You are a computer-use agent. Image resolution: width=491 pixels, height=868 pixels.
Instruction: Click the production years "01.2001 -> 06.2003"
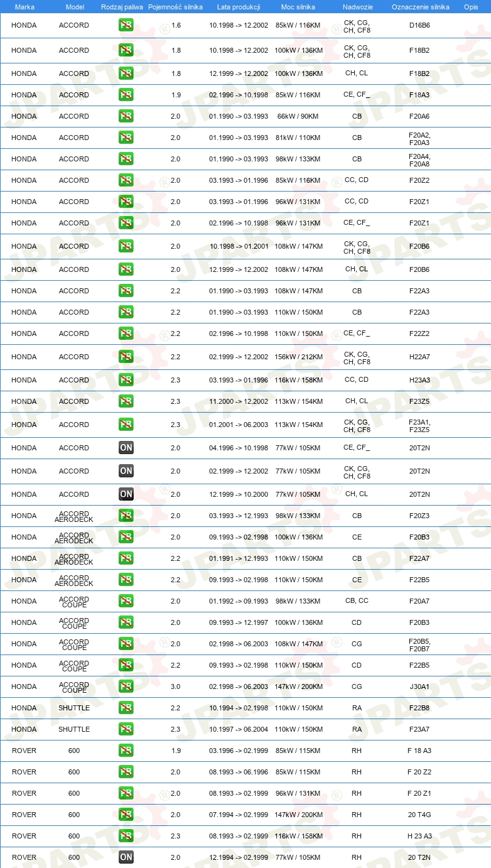239,425
